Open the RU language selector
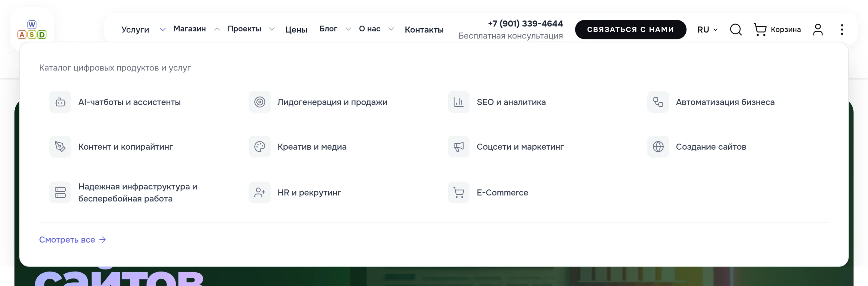 (x=707, y=30)
